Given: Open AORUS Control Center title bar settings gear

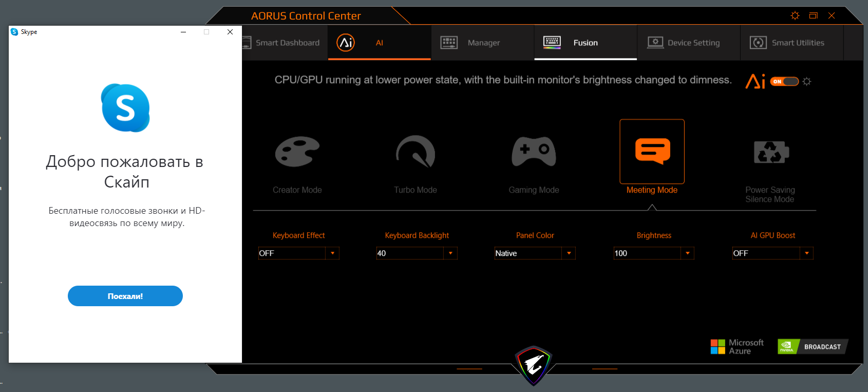Looking at the screenshot, I should [795, 15].
